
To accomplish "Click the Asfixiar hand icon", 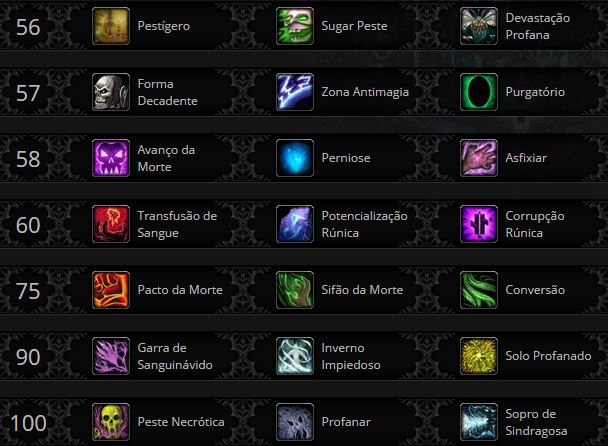I will [479, 158].
